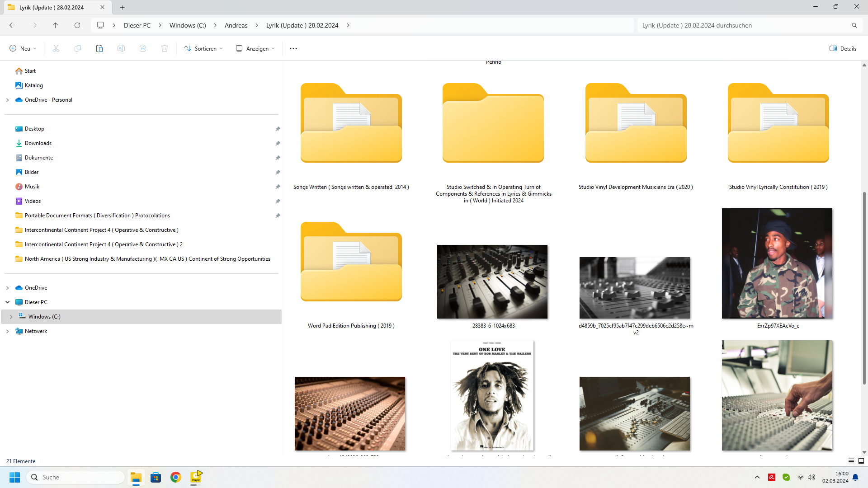Close the Lyrik (Update) tab
This screenshot has height=488, width=868.
point(102,7)
